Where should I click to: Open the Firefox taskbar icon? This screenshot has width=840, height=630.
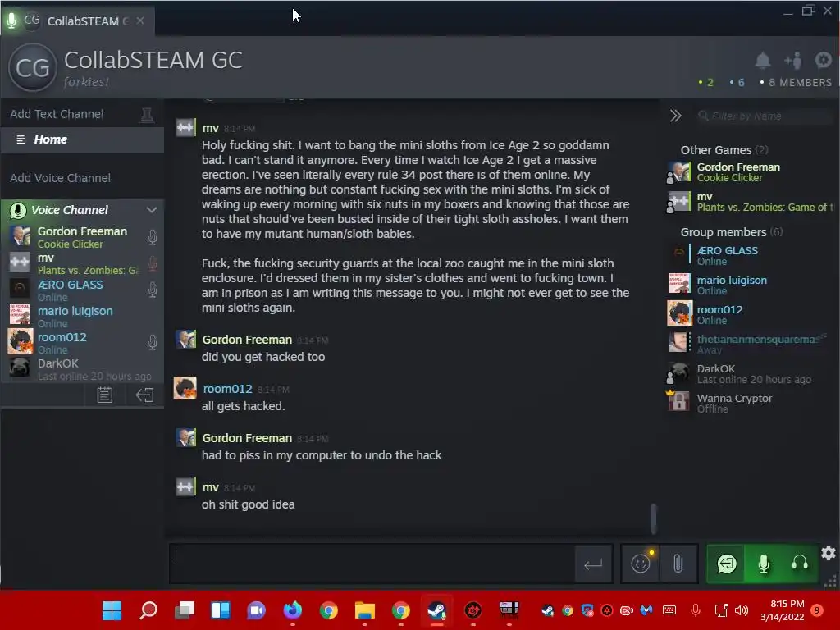click(x=293, y=610)
